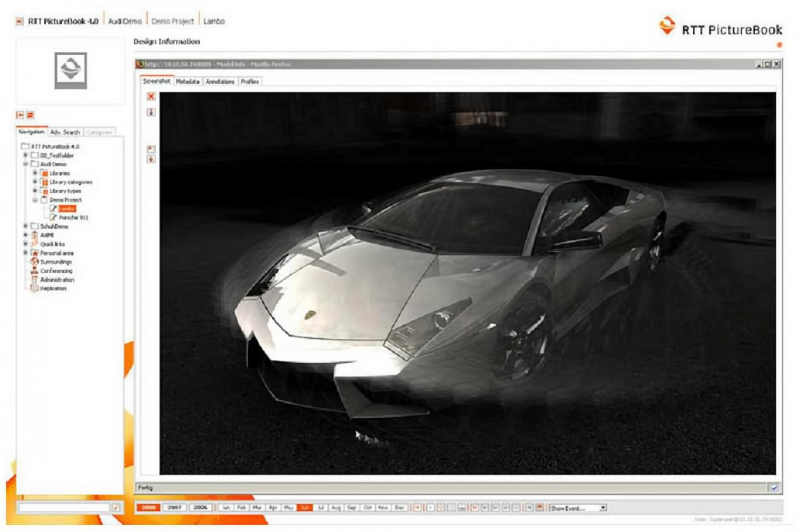Viewport: 800px width, 532px height.
Task: Expand the Libraries node
Action: coord(36,173)
